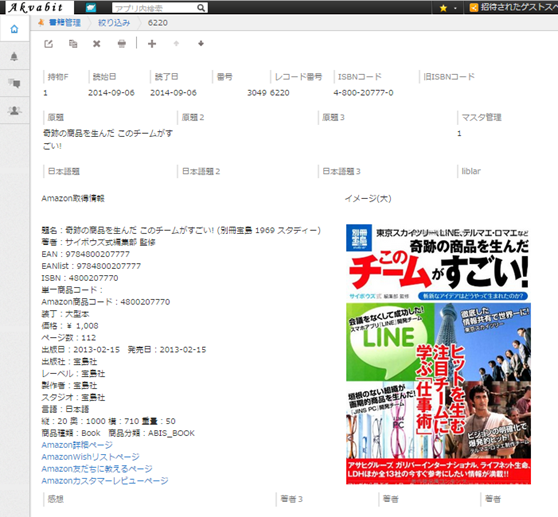Click the 原題３ field label

point(333,117)
